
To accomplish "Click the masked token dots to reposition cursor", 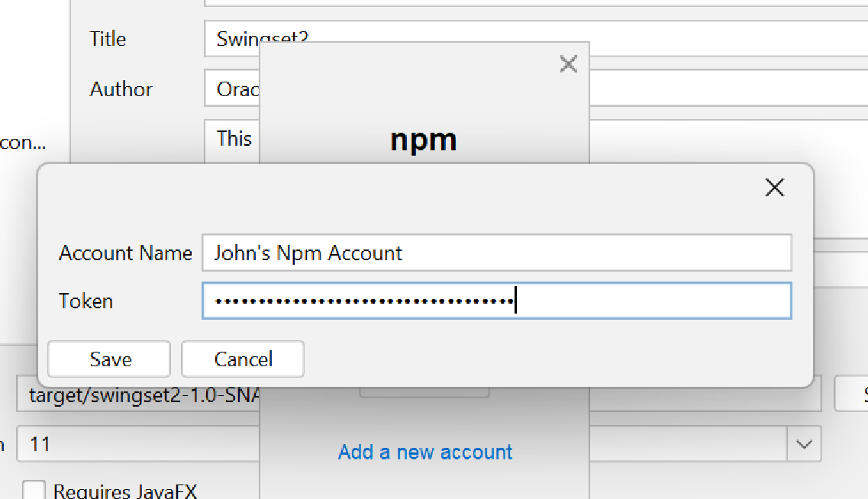I will 359,301.
